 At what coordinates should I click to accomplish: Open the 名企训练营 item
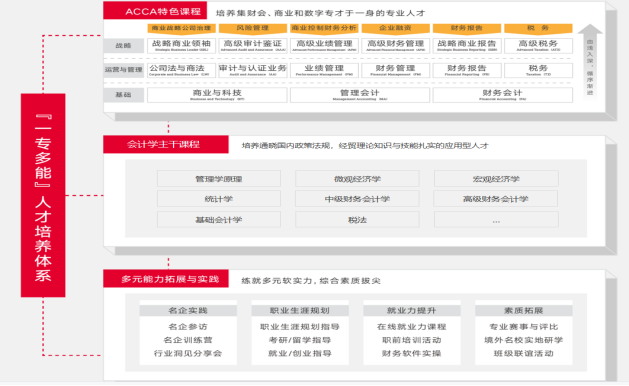[x=188, y=340]
